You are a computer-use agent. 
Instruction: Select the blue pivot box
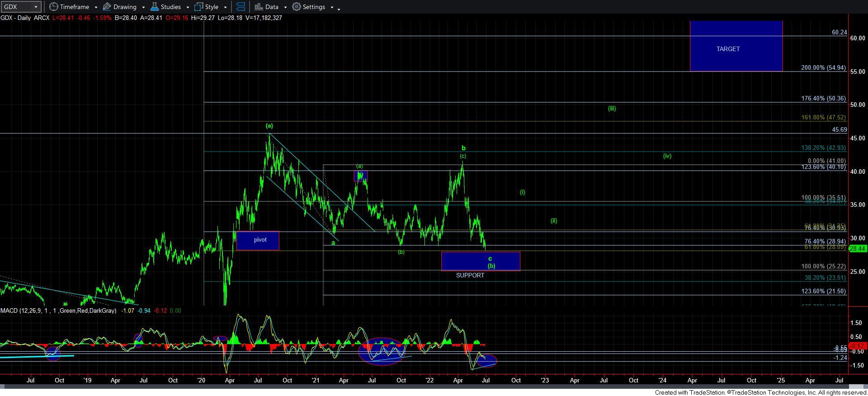(x=258, y=240)
